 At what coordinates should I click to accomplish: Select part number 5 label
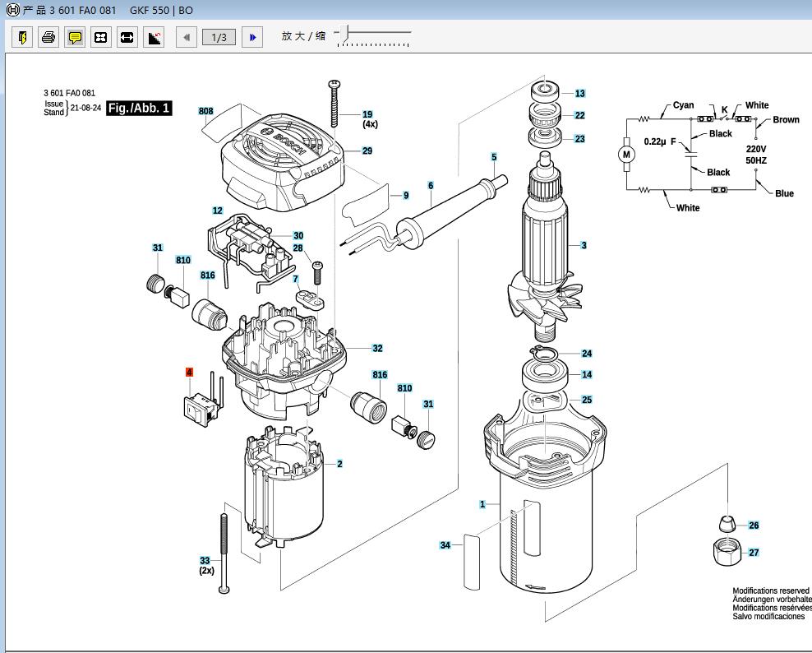coord(493,157)
